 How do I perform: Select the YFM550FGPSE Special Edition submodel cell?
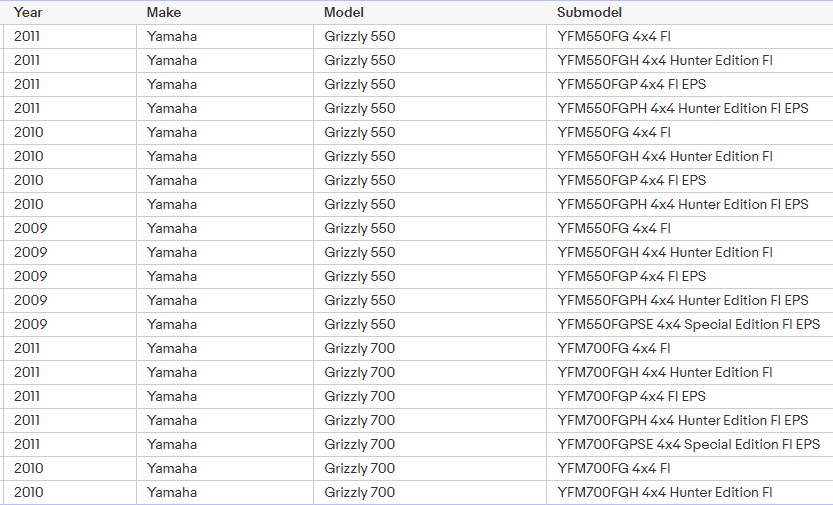click(x=688, y=324)
